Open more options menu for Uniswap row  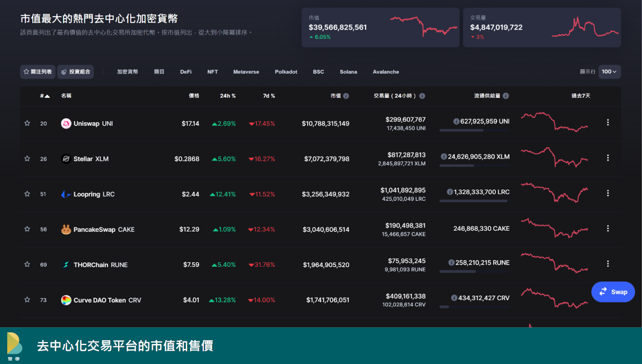point(608,122)
